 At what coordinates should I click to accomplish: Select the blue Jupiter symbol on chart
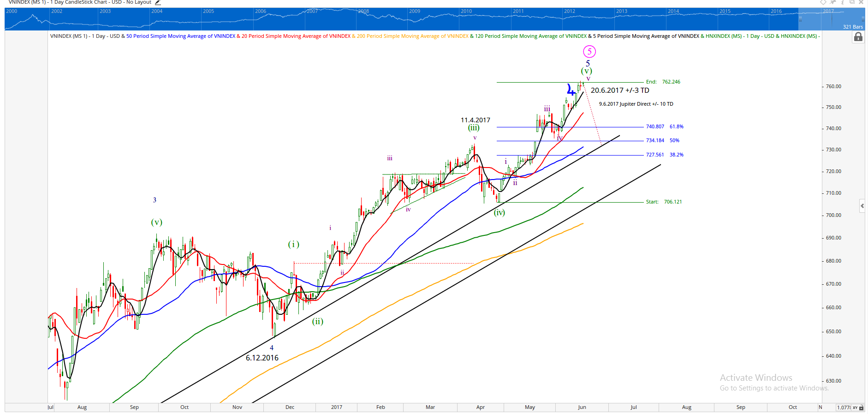tap(571, 89)
